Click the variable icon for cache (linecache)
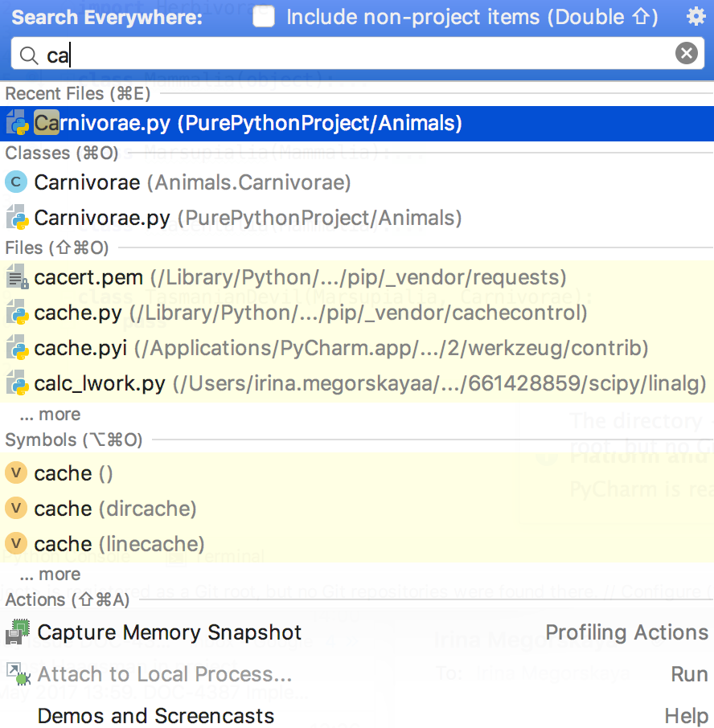 pyautogui.click(x=16, y=544)
